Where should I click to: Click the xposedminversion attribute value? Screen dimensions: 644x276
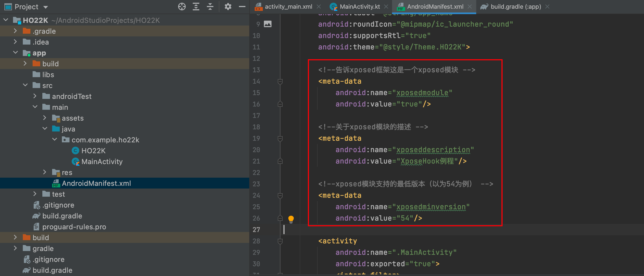[431, 207]
